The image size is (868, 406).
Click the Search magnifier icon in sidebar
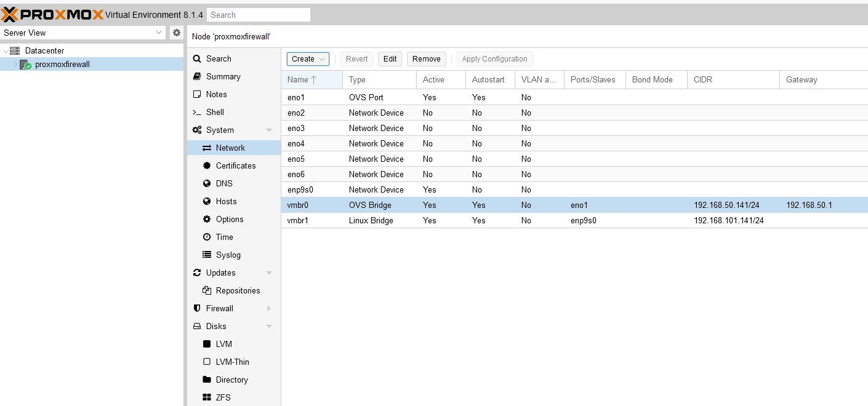[197, 58]
